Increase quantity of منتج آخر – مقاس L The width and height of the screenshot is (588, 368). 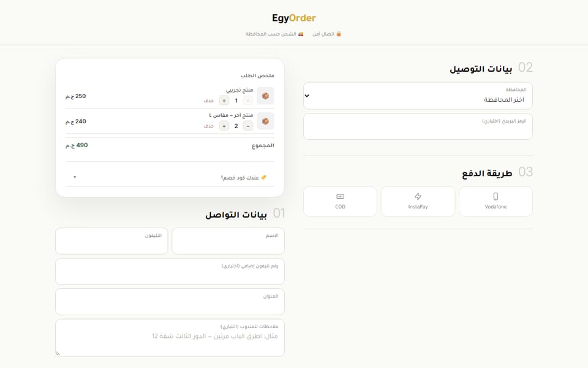tap(224, 126)
